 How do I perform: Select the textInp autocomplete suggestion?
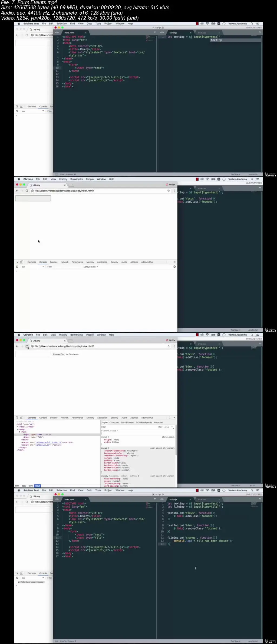point(235,40)
